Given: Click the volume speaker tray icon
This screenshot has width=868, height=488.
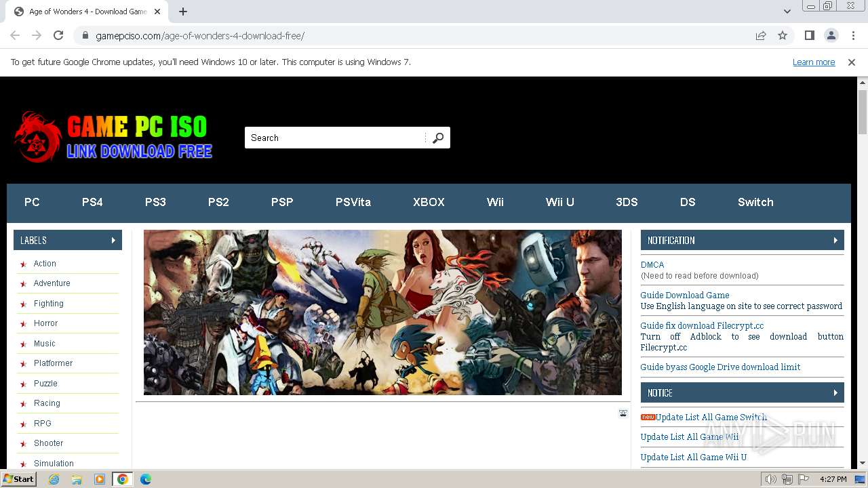Looking at the screenshot, I should click(x=771, y=479).
